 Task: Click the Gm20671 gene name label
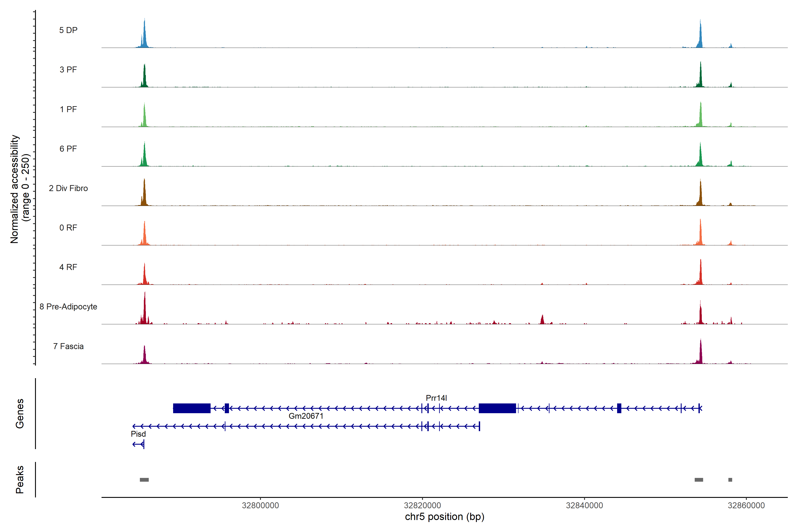[306, 416]
